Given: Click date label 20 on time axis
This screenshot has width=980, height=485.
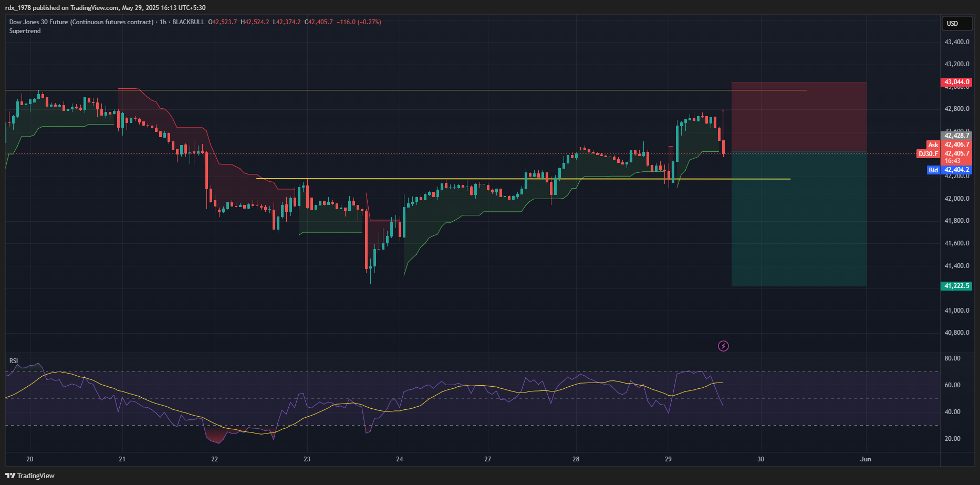Looking at the screenshot, I should 30,459.
